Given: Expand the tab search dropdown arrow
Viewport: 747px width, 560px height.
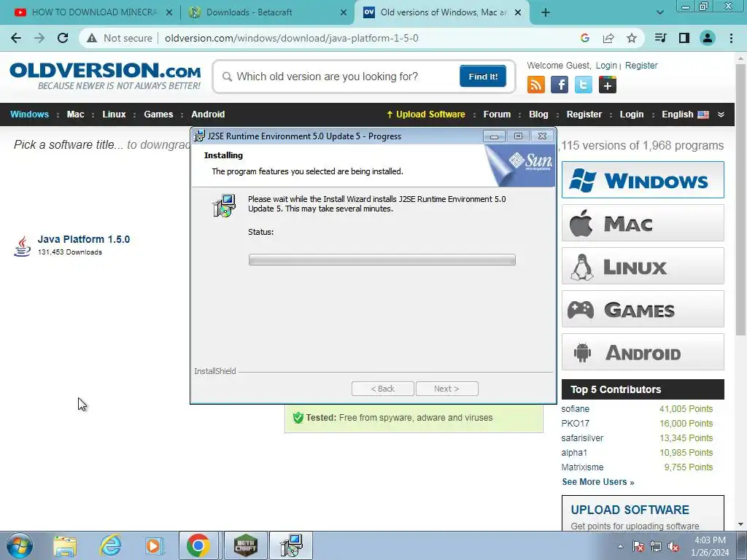Looking at the screenshot, I should click(x=659, y=12).
